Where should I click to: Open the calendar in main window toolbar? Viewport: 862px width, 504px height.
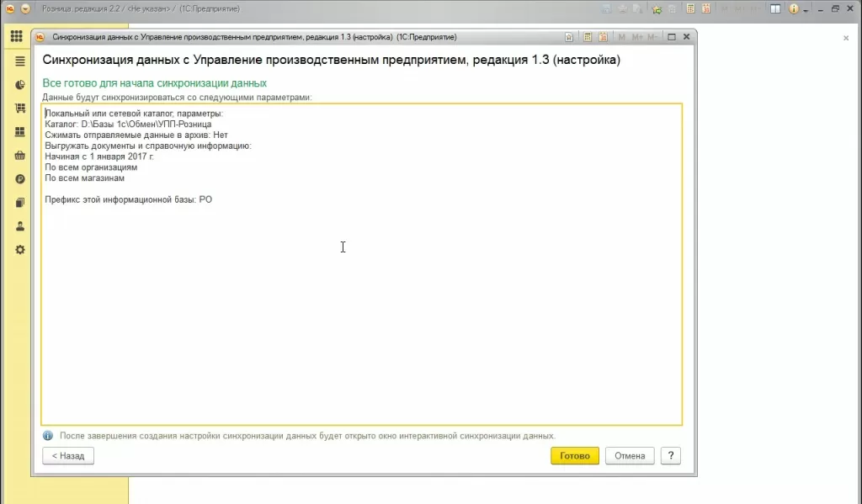(706, 8)
